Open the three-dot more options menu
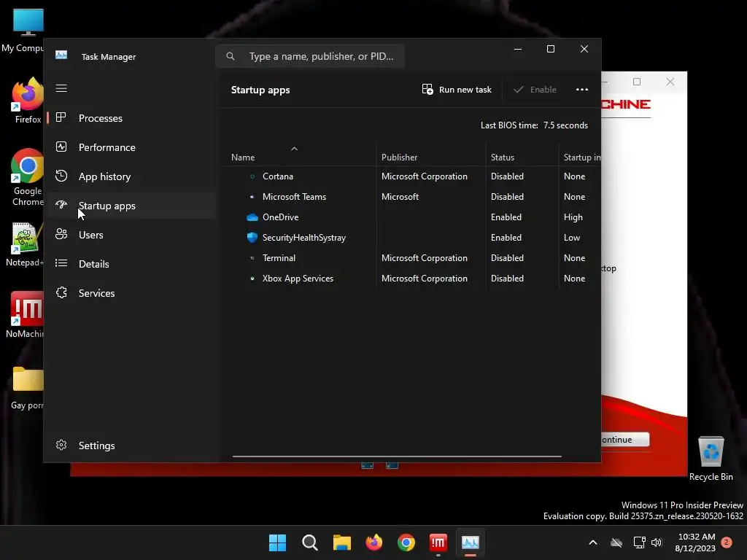Viewport: 747px width, 560px height. tap(581, 90)
